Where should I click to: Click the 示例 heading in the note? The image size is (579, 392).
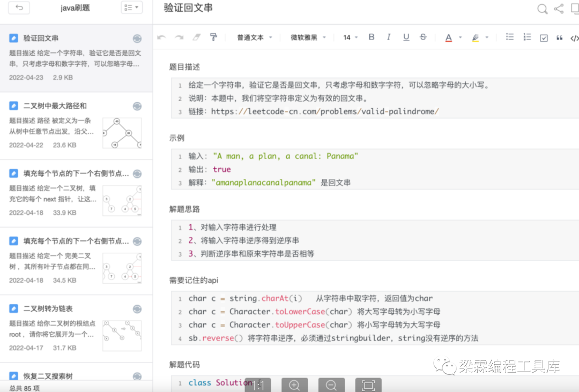[176, 138]
